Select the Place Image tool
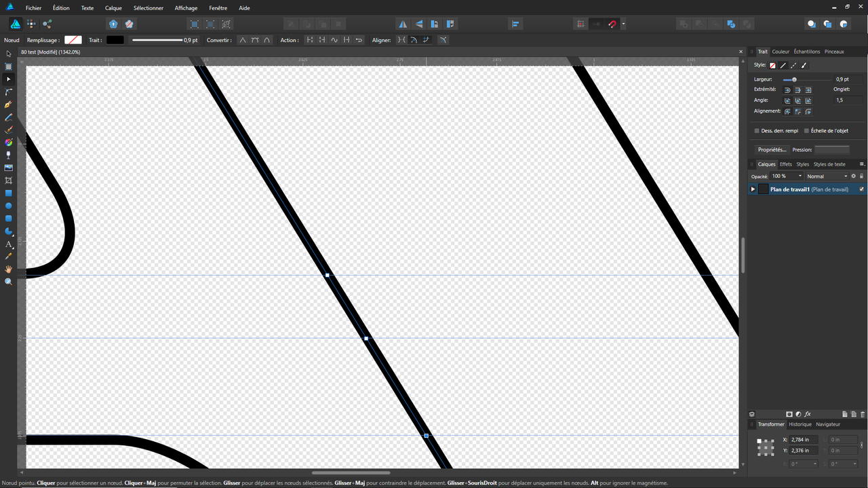This screenshot has height=488, width=868. pyautogui.click(x=9, y=168)
